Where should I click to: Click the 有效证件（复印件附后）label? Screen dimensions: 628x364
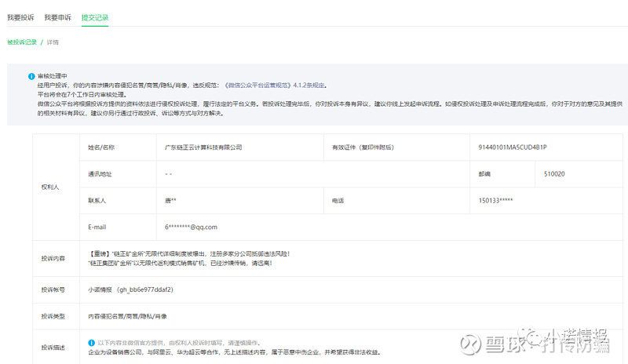[x=363, y=147]
